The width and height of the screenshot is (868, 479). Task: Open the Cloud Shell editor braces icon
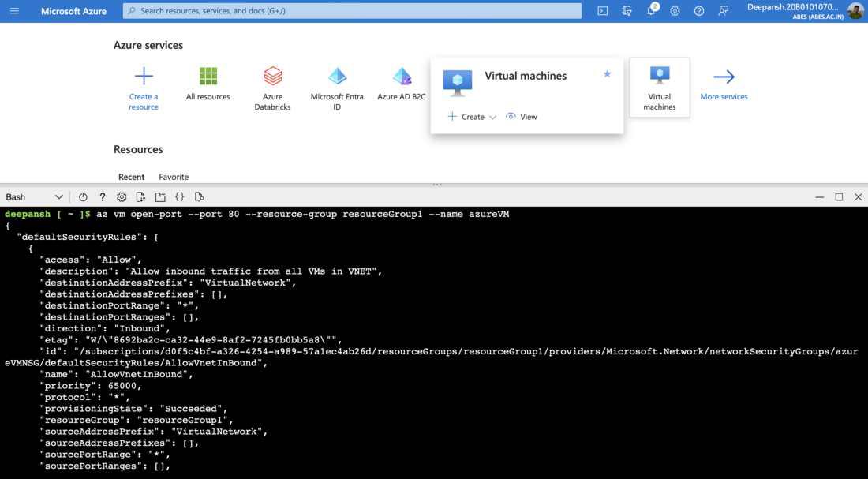[179, 197]
